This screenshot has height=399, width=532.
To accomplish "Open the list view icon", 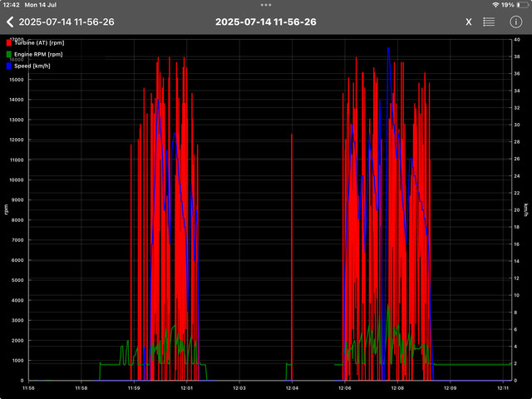I will point(489,22).
